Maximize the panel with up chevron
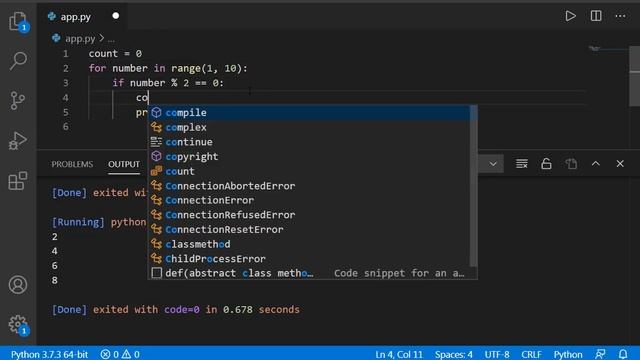 pos(596,164)
